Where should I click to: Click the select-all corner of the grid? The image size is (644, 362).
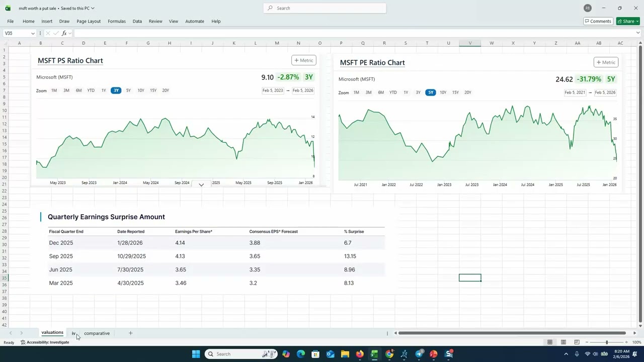point(5,43)
